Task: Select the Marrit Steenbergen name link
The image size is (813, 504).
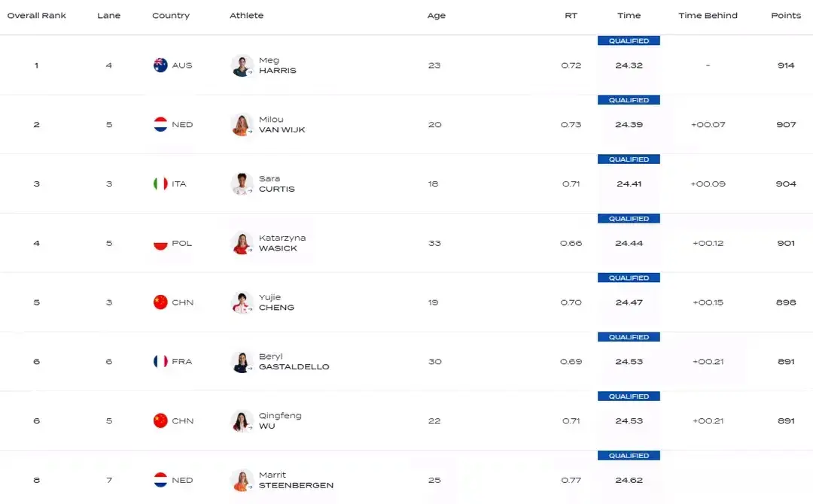Action: pos(296,481)
